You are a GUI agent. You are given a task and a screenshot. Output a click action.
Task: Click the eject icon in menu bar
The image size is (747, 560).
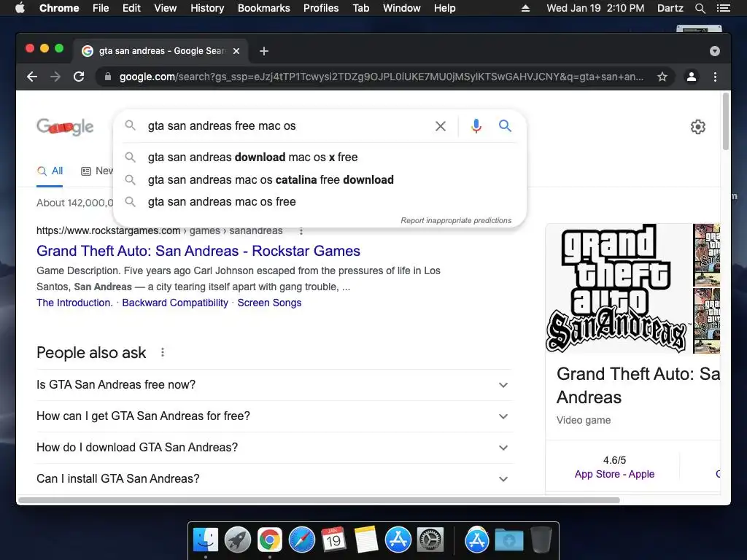pyautogui.click(x=525, y=8)
